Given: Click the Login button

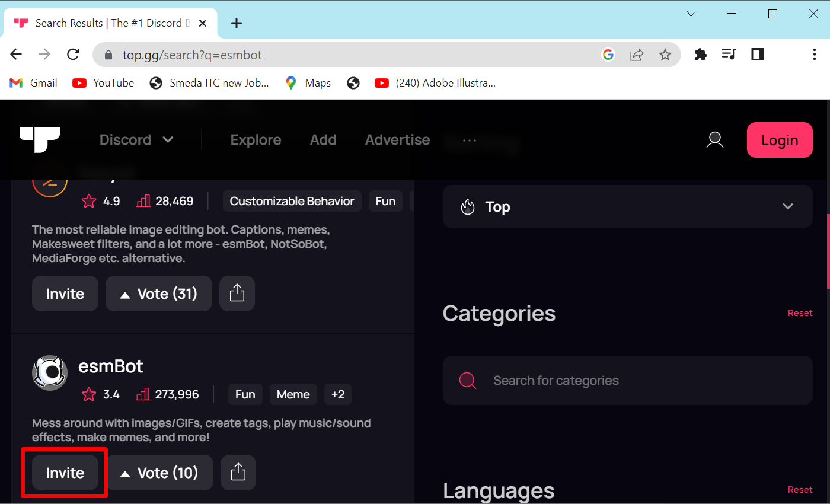Looking at the screenshot, I should point(780,140).
